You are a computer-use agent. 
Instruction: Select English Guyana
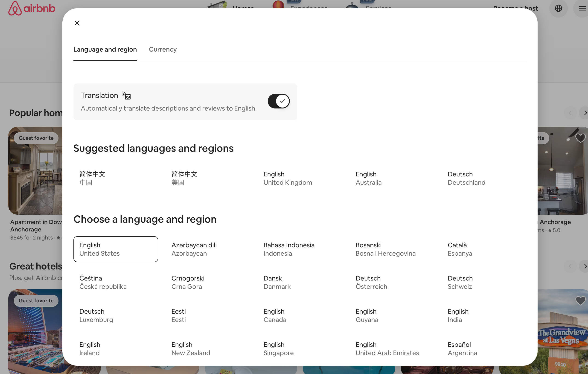392,316
